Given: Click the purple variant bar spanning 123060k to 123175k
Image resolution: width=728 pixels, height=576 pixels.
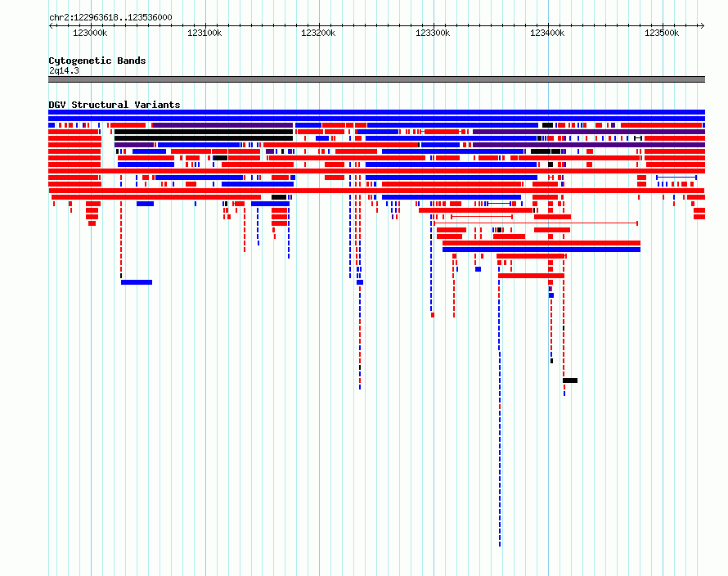Looking at the screenshot, I should pos(222,125).
